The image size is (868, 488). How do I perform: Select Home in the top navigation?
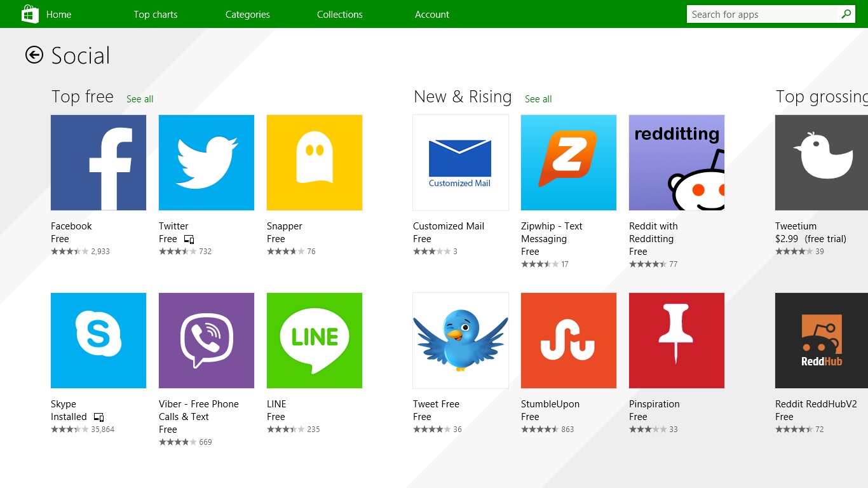[x=58, y=14]
